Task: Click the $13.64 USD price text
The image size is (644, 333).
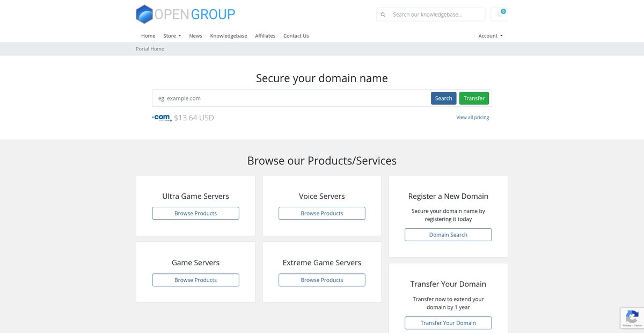Action: point(194,118)
